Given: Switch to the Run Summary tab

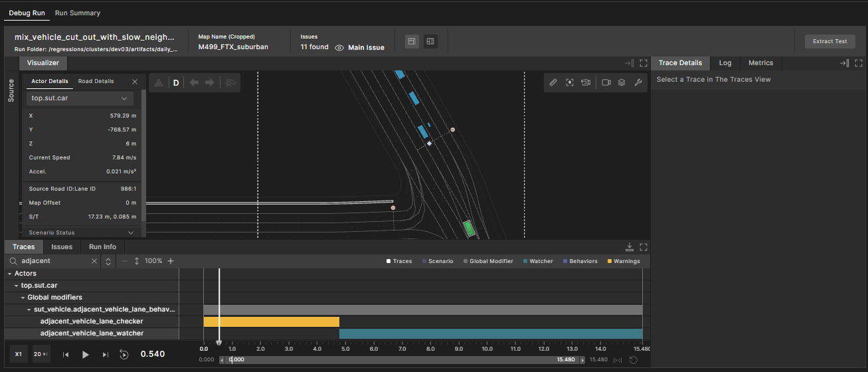Looking at the screenshot, I should pyautogui.click(x=78, y=13).
